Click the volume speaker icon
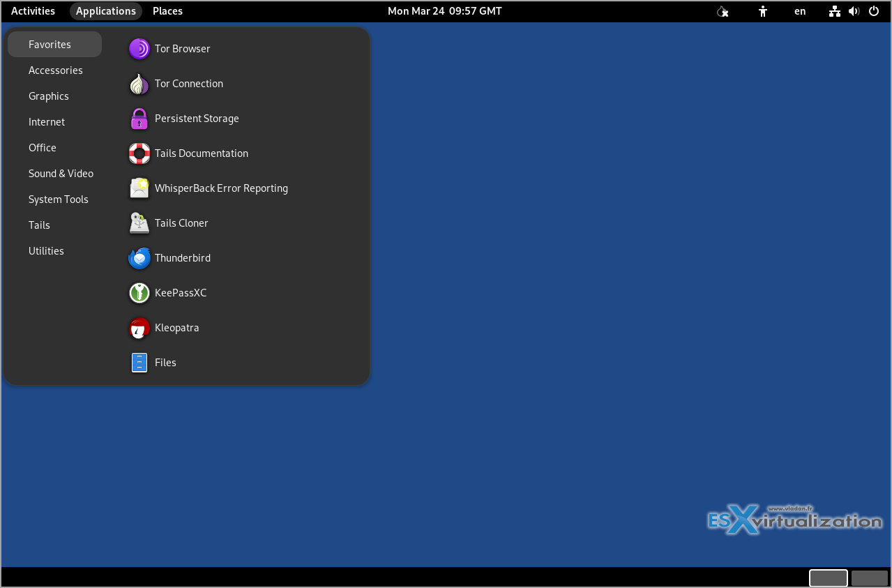The image size is (892, 588). 854,11
